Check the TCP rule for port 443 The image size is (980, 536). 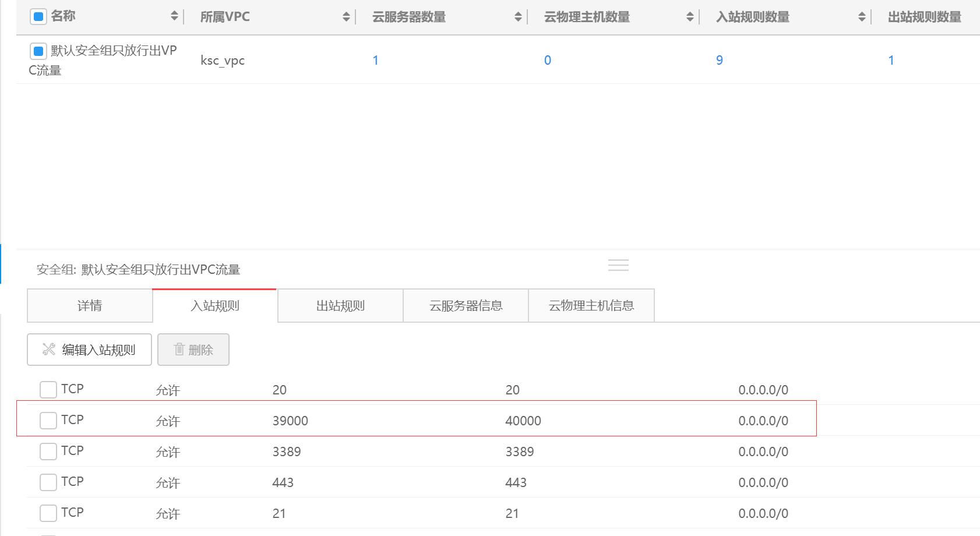click(x=48, y=482)
